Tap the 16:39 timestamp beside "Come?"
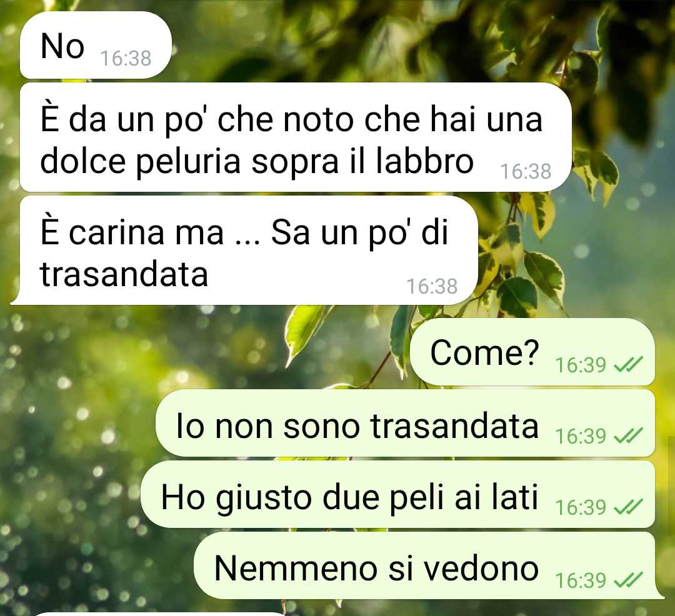Viewport: 675px width, 616px height. pyautogui.click(x=581, y=365)
